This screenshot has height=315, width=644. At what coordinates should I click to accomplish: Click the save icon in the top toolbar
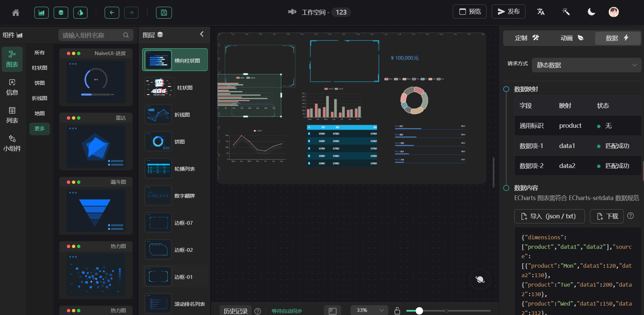coord(164,12)
